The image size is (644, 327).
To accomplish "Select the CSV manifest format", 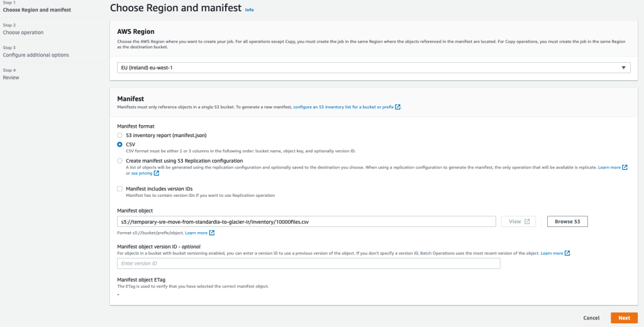I will [x=119, y=144].
